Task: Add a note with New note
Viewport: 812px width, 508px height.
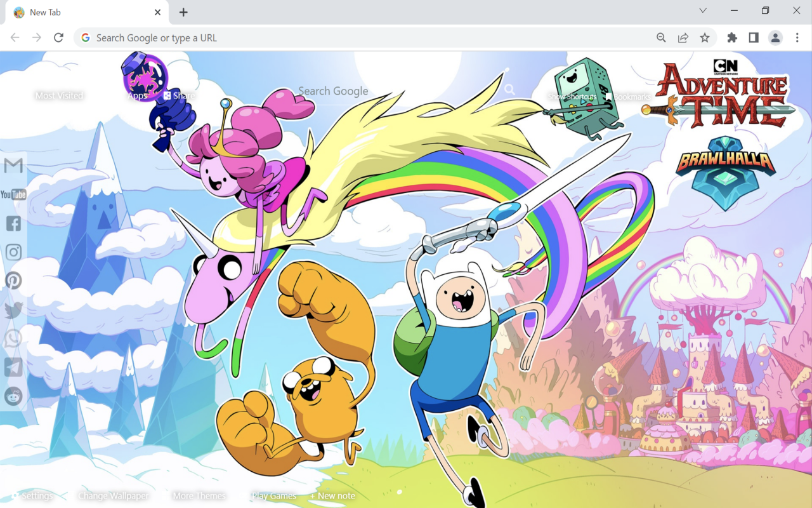Action: click(x=332, y=496)
